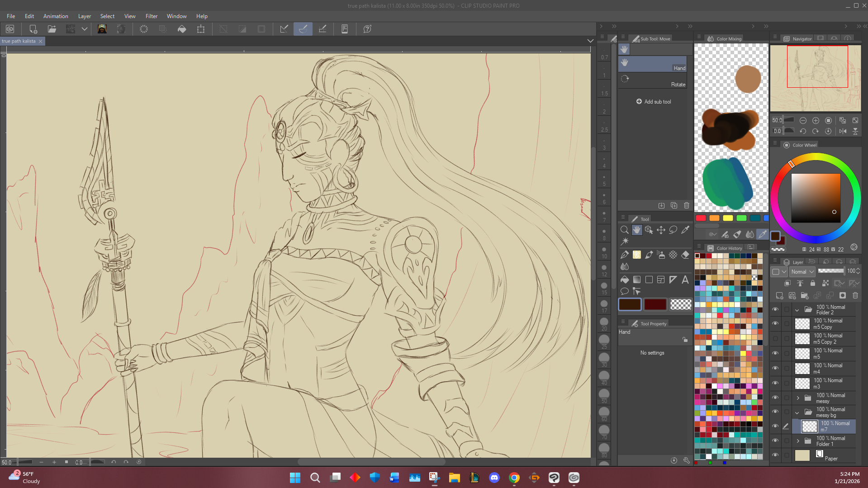Show the hidden m5 Copy 2 layer
This screenshot has width=868, height=488.
pos(775,339)
